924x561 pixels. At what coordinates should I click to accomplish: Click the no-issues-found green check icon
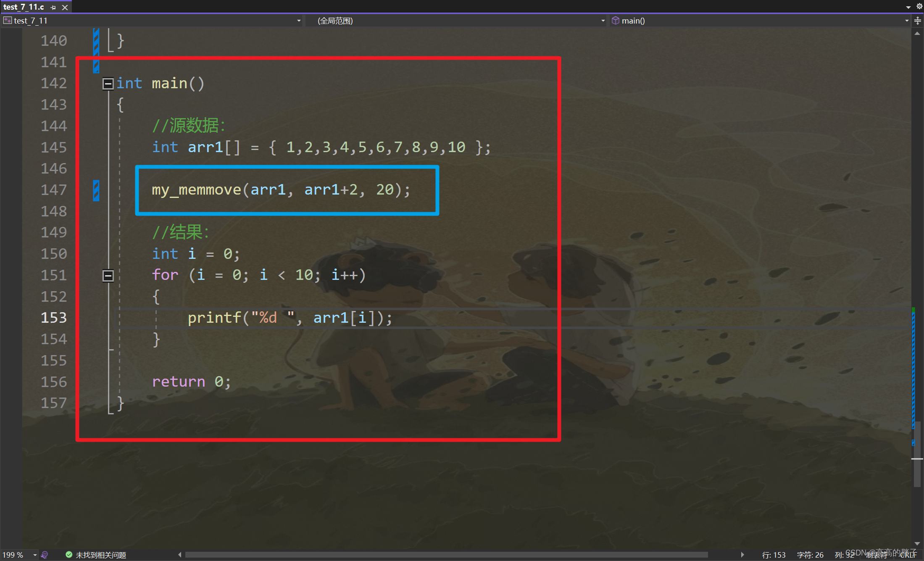(x=69, y=555)
